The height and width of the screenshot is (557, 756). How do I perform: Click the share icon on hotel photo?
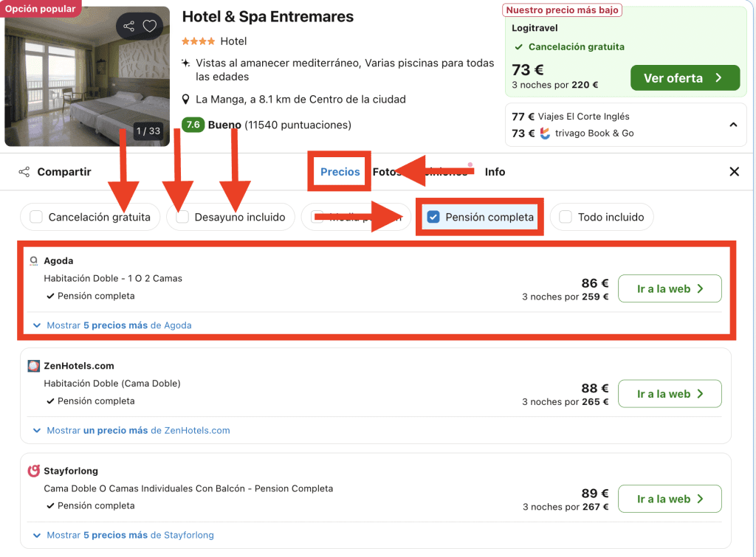129,27
